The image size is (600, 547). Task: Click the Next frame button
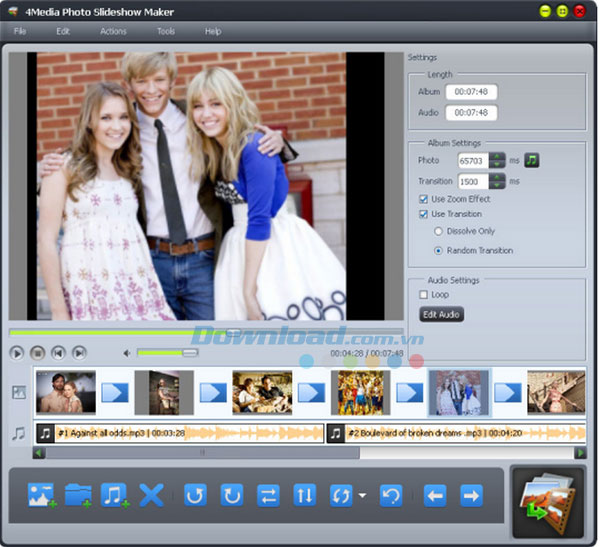(79, 353)
